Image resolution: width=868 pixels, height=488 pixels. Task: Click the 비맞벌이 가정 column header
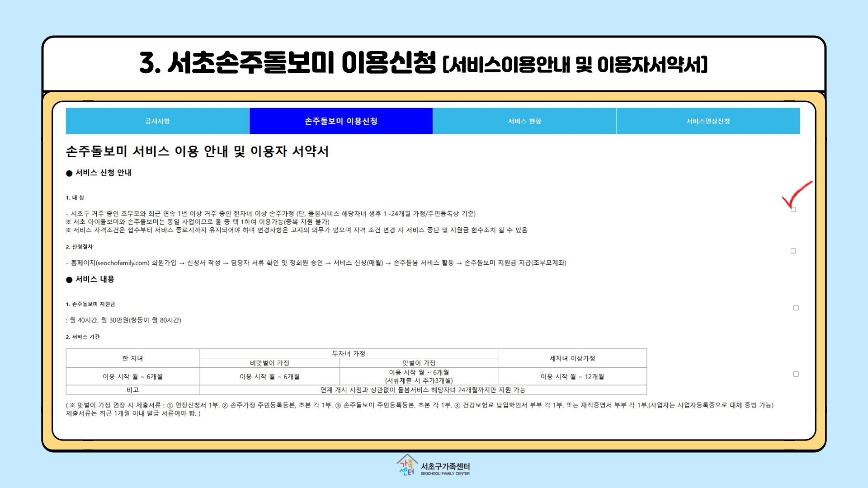[x=269, y=363]
